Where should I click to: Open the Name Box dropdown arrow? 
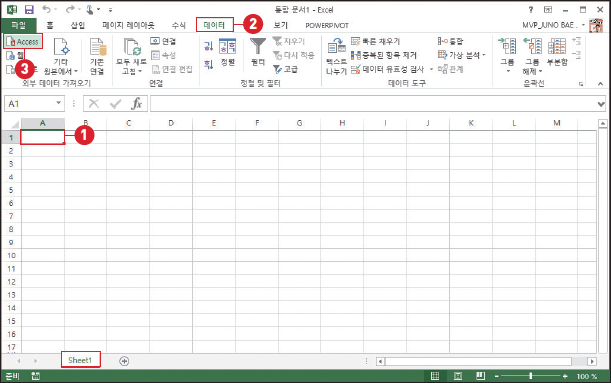coord(58,103)
